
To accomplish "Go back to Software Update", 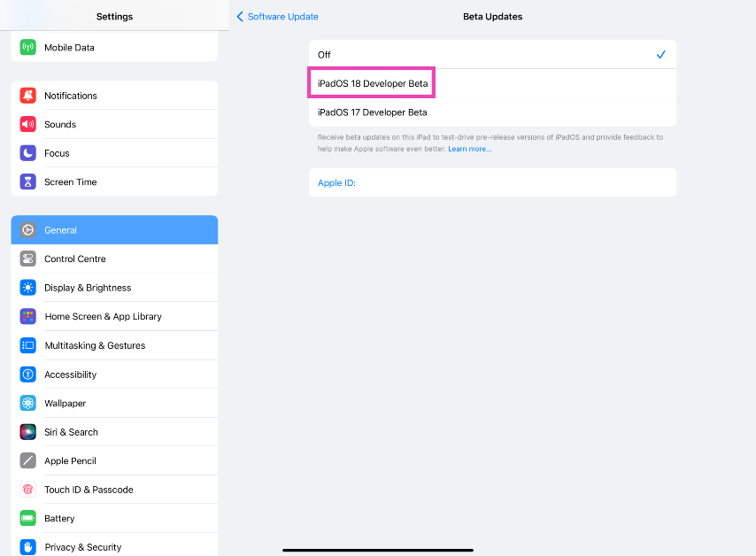I will coord(278,17).
